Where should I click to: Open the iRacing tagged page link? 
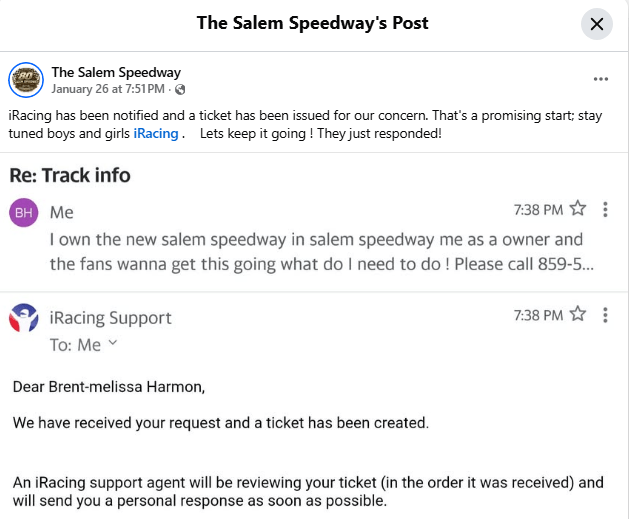[156, 133]
